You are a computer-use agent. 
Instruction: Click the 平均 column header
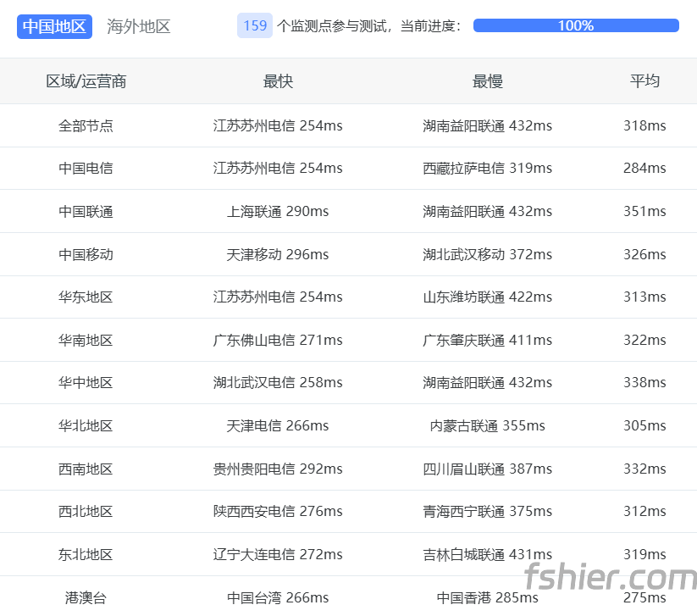point(644,81)
